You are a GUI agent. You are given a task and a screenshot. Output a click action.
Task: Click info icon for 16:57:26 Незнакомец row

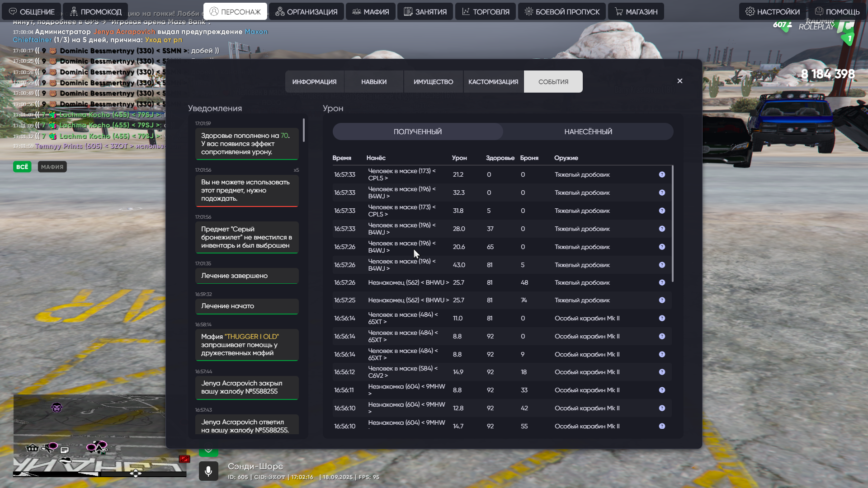tap(662, 282)
